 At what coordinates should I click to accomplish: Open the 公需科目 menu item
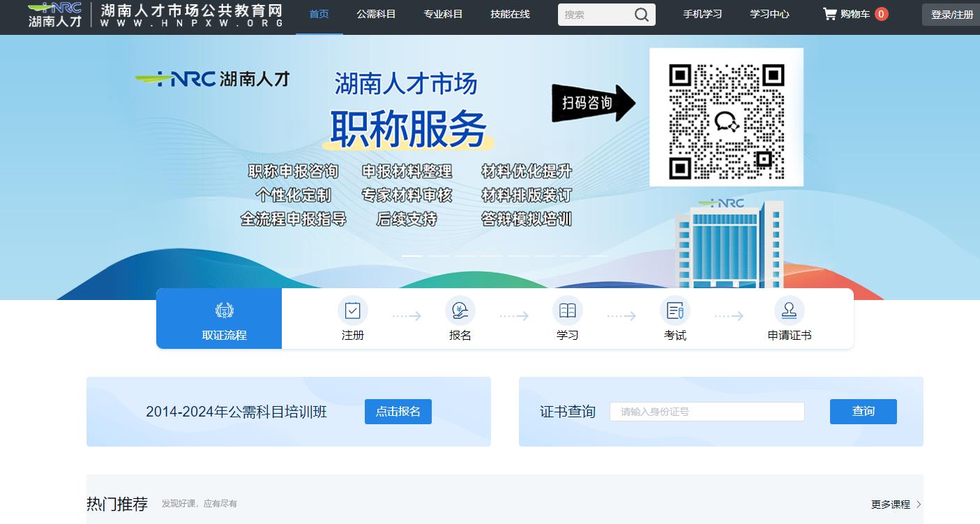tap(376, 15)
